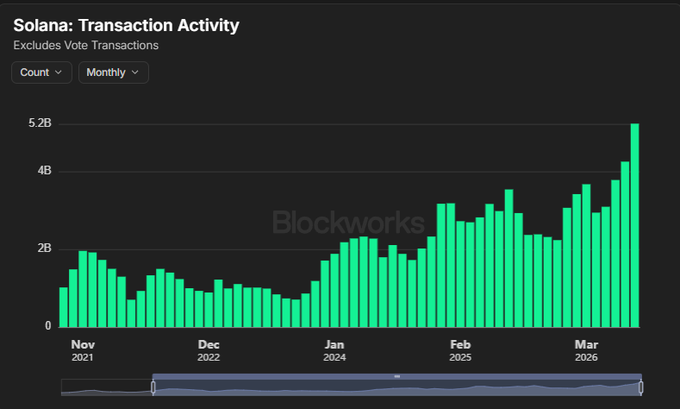Grab the left range slider handle
This screenshot has width=680, height=409.
153,387
